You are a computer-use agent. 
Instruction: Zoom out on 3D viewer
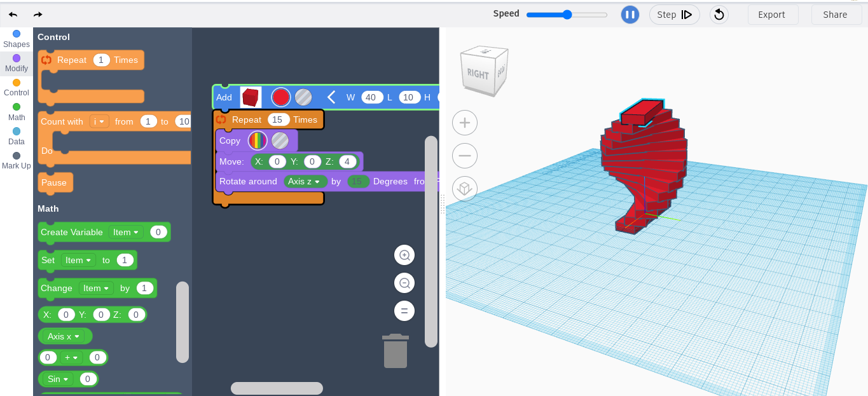[465, 155]
